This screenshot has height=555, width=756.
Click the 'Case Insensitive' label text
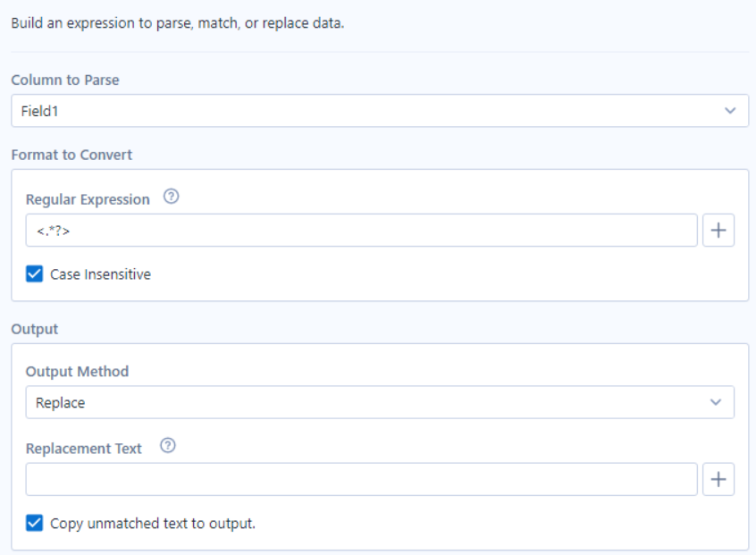tap(100, 274)
